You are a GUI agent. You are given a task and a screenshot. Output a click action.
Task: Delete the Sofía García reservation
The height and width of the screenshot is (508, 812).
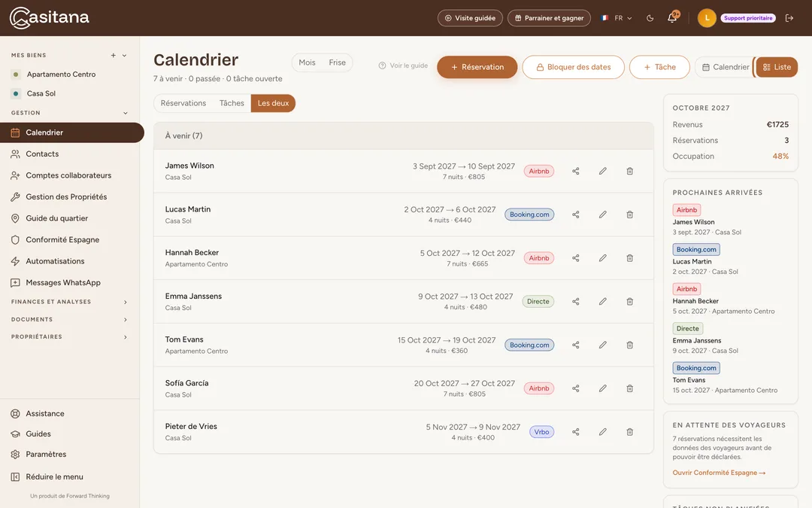[630, 388]
